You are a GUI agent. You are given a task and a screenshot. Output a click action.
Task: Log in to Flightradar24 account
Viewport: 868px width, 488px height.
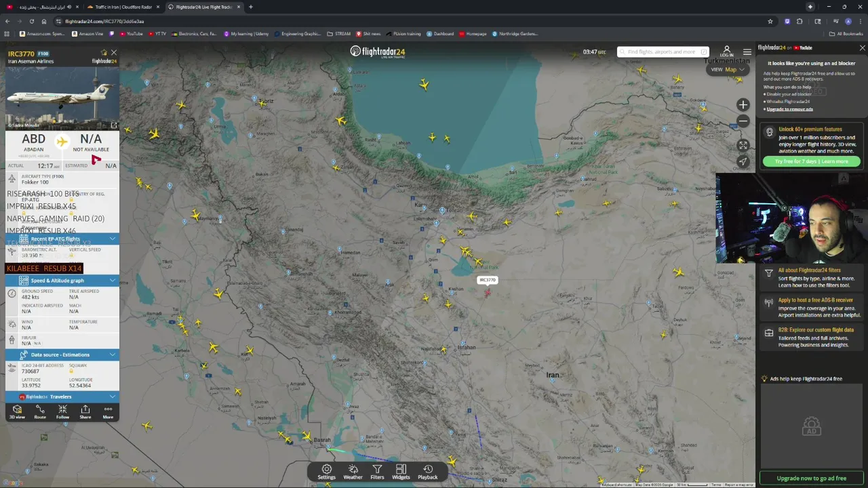click(x=727, y=52)
